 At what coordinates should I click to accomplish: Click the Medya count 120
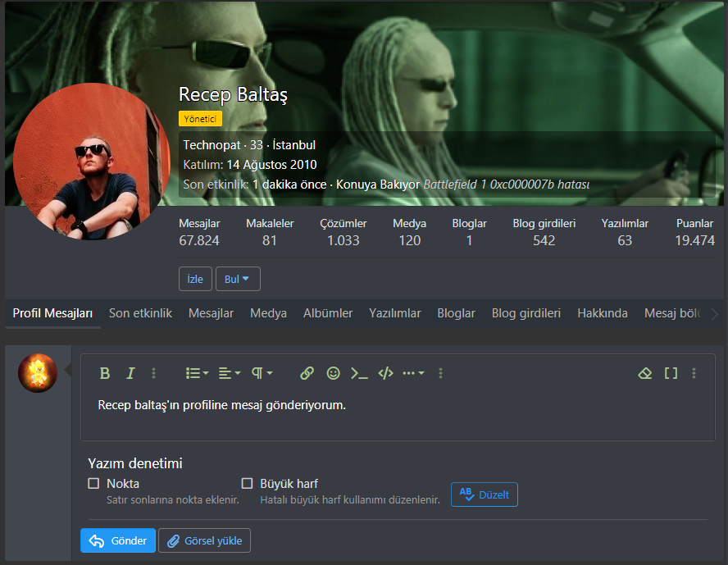410,240
